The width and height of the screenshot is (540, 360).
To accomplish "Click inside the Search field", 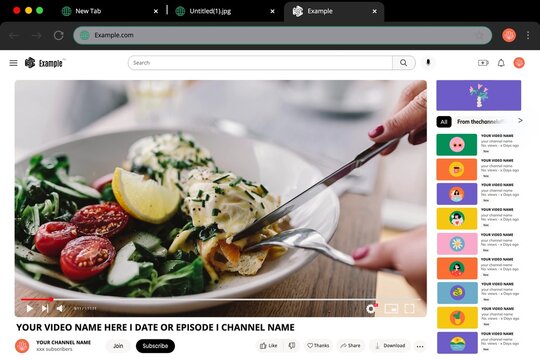I will click(260, 63).
